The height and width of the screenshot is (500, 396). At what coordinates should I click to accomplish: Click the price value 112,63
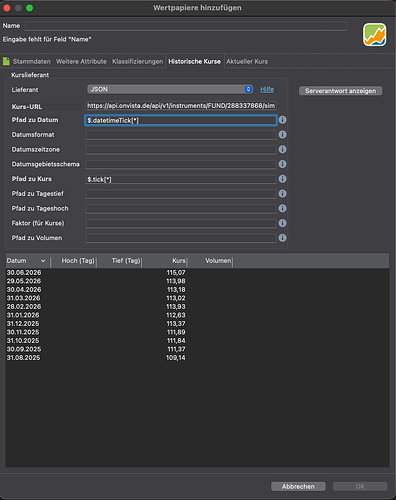pos(176,315)
